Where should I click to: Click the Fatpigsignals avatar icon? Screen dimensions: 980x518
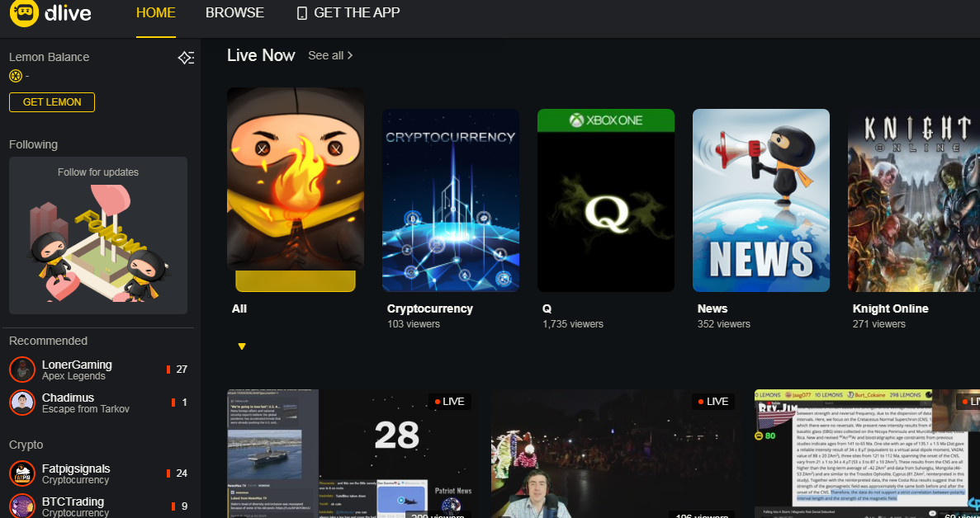(22, 473)
